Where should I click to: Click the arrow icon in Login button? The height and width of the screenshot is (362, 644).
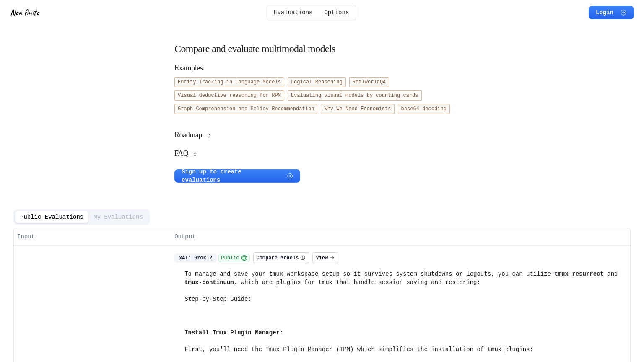pos(623,13)
